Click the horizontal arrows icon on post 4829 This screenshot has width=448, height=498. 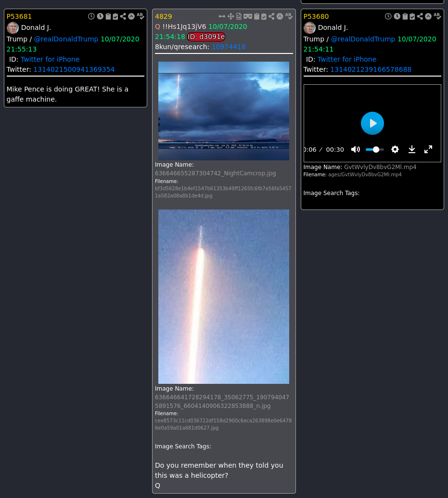[x=222, y=16]
